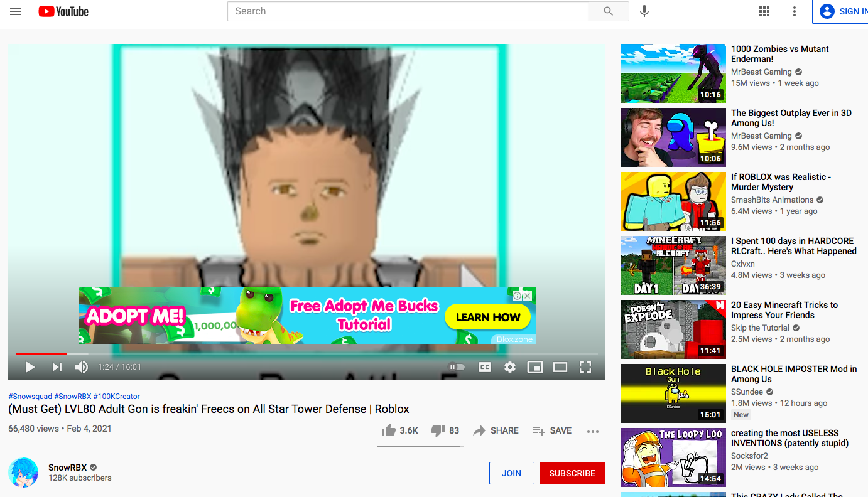Open the #100KCreator hashtag
Image resolution: width=868 pixels, height=497 pixels.
(117, 397)
